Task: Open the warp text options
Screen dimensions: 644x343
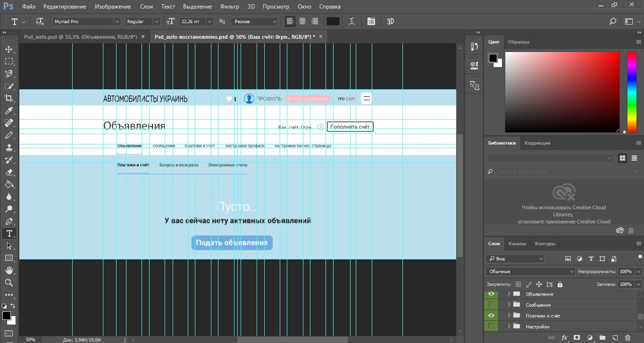Action: 352,21
